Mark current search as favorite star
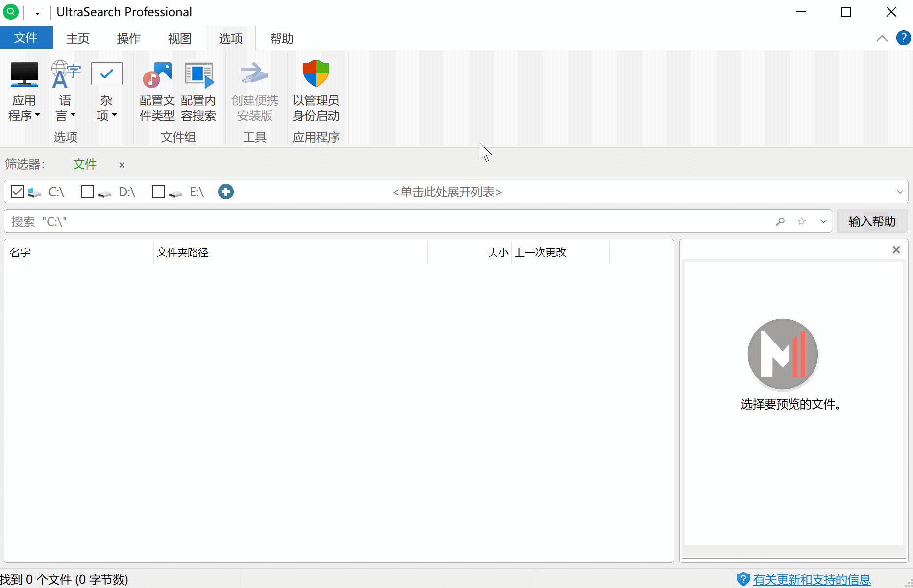 click(802, 221)
